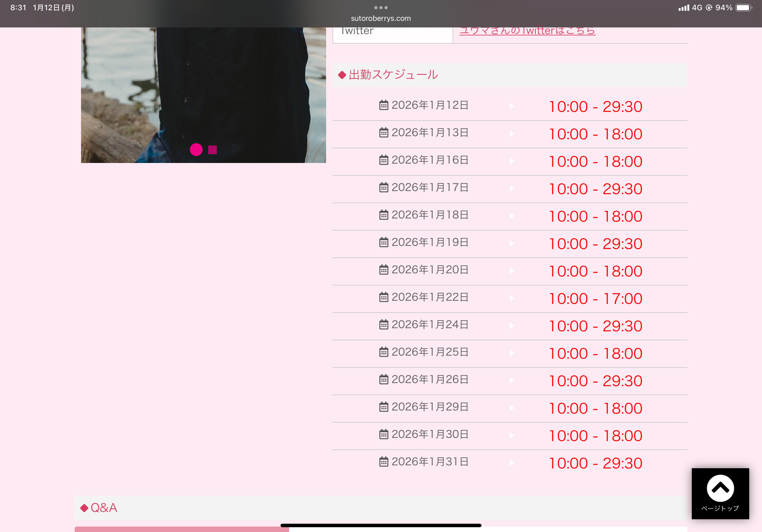The width and height of the screenshot is (762, 532).
Task: Click white arrow on 2026年1月13日 row
Action: [x=512, y=134]
